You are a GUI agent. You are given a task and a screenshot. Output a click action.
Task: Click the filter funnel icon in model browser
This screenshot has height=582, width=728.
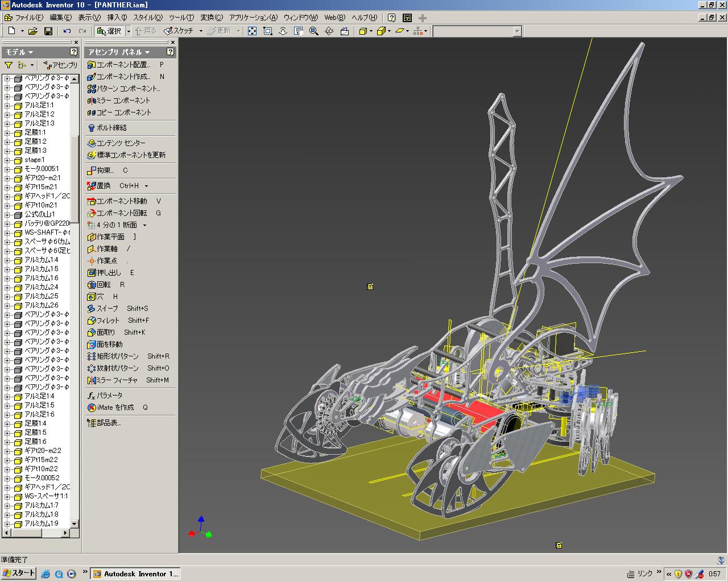[x=9, y=65]
